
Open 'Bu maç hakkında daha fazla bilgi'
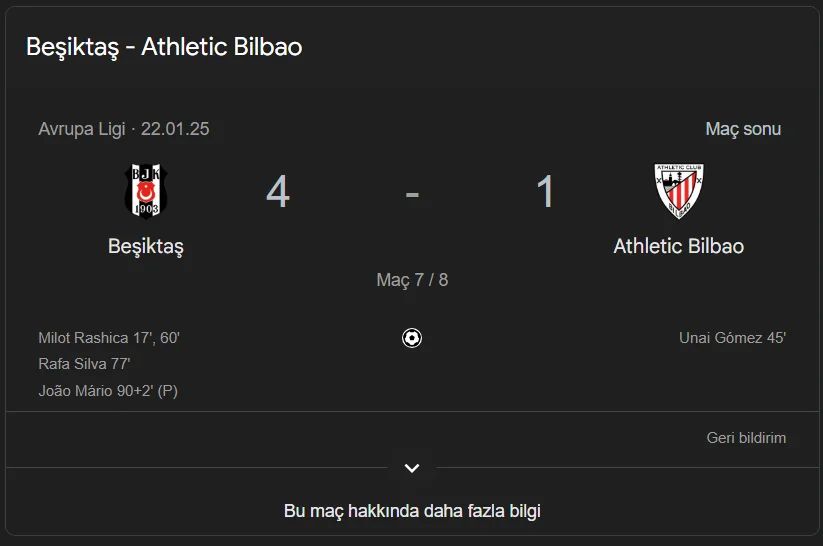412,511
